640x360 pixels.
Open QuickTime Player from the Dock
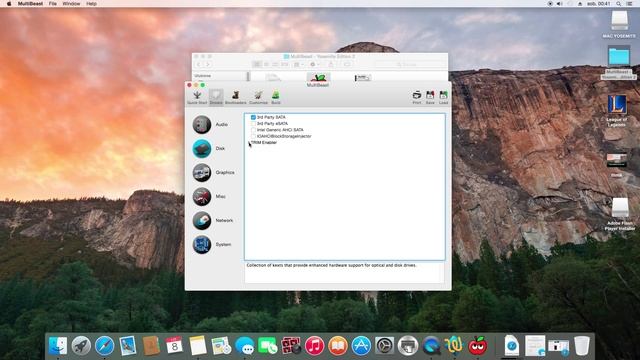431,346
